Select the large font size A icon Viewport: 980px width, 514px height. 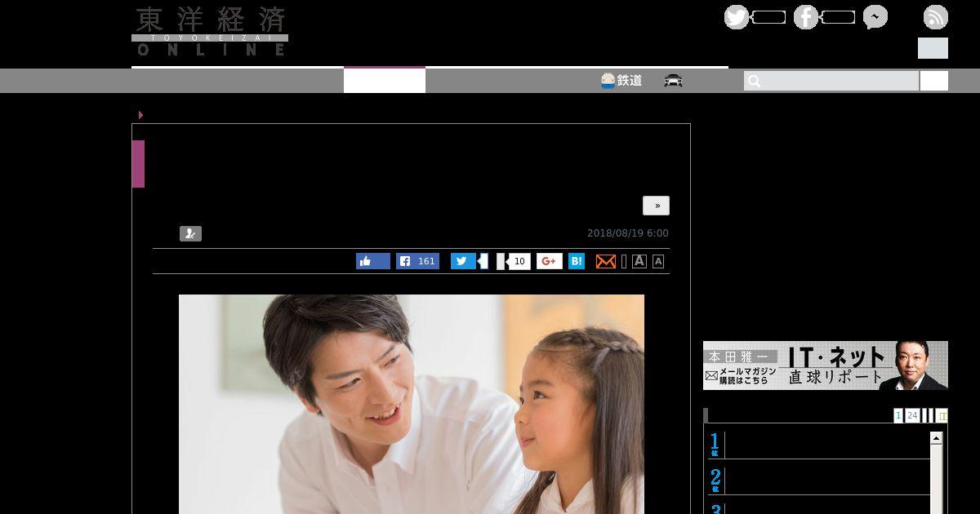point(639,261)
